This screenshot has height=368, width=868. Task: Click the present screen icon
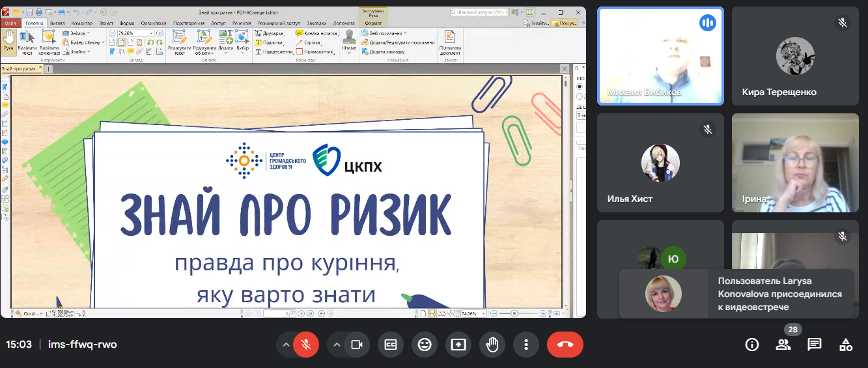point(458,345)
